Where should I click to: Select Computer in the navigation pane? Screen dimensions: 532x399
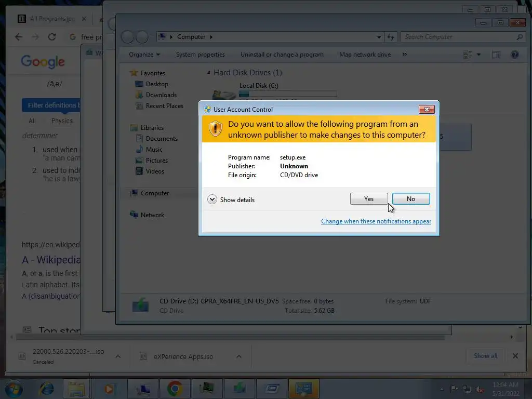point(155,193)
